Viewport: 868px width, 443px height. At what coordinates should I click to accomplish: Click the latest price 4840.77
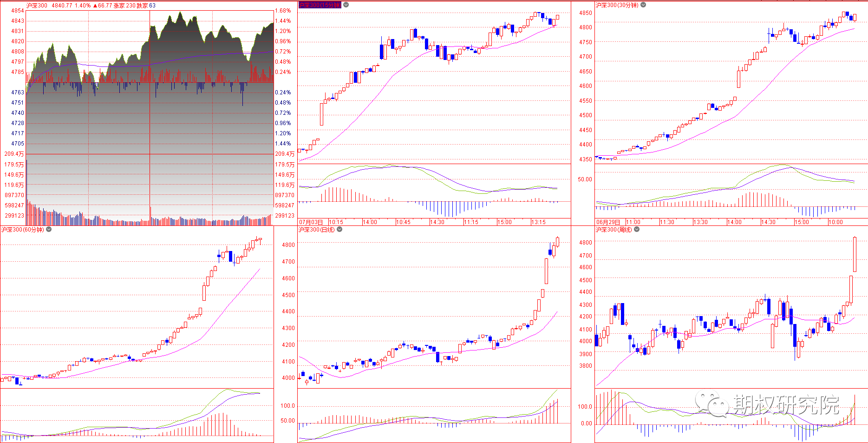pos(62,6)
